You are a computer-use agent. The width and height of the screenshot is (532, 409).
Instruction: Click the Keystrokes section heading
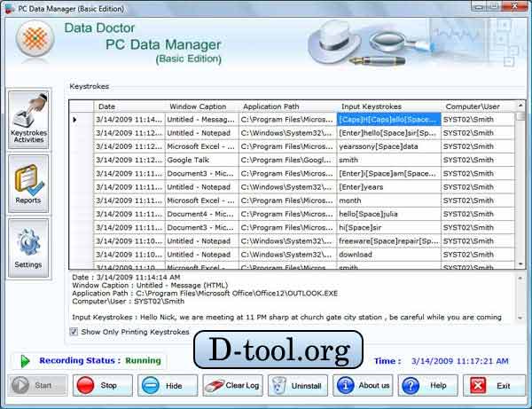tap(90, 86)
